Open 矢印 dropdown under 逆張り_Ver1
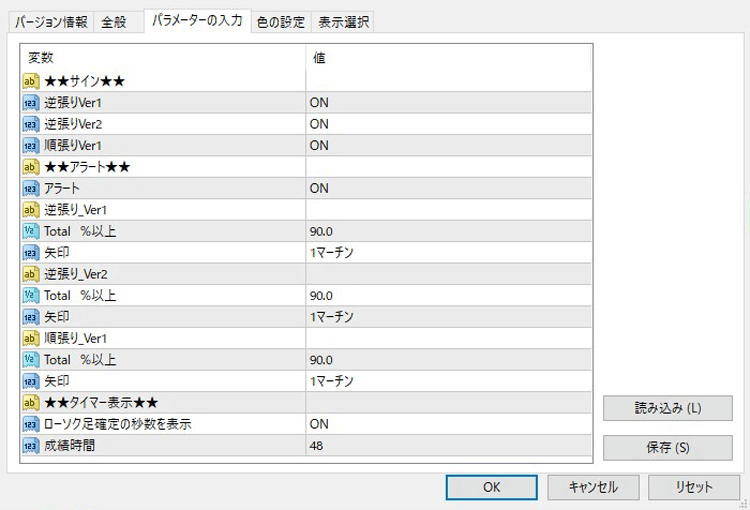This screenshot has height=510, width=750. [x=448, y=253]
